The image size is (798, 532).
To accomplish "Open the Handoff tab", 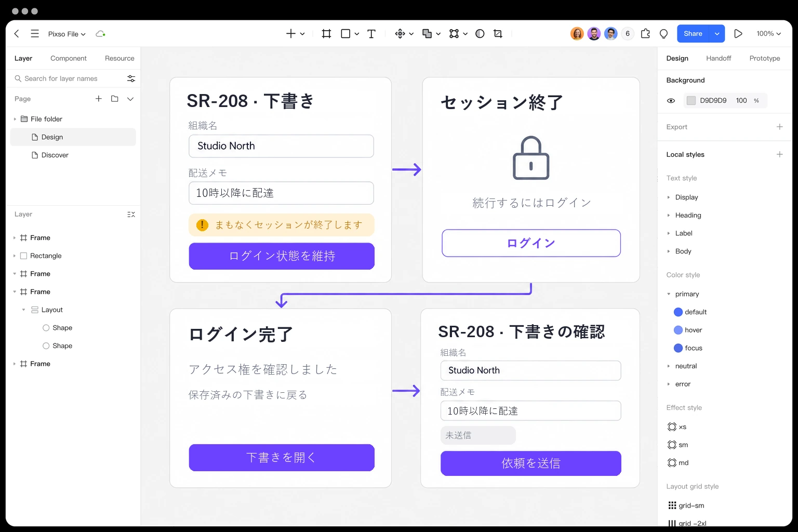I will tap(719, 58).
